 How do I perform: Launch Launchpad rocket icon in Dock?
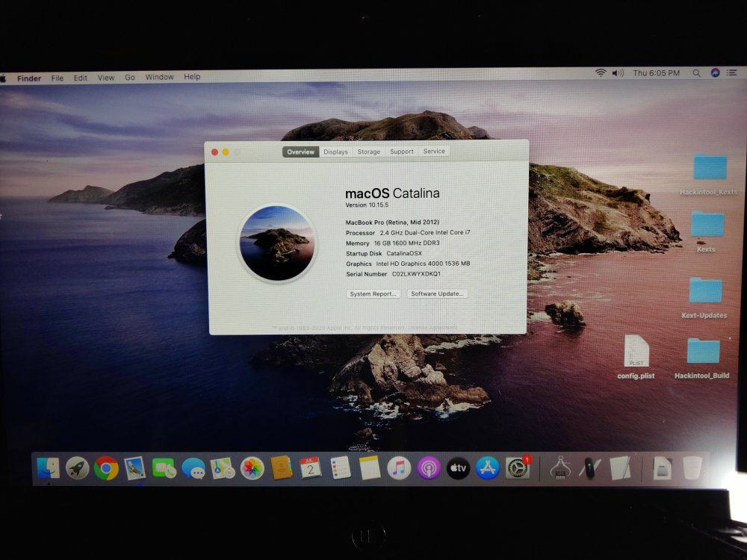point(77,468)
